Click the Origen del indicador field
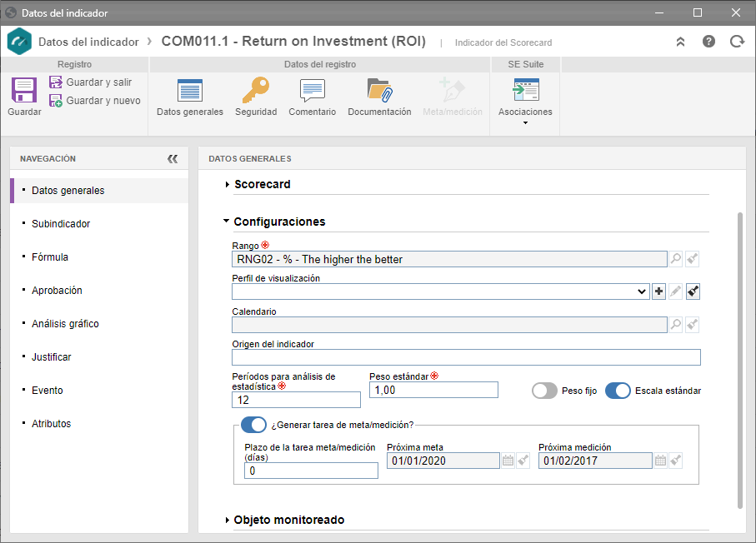 pyautogui.click(x=466, y=357)
